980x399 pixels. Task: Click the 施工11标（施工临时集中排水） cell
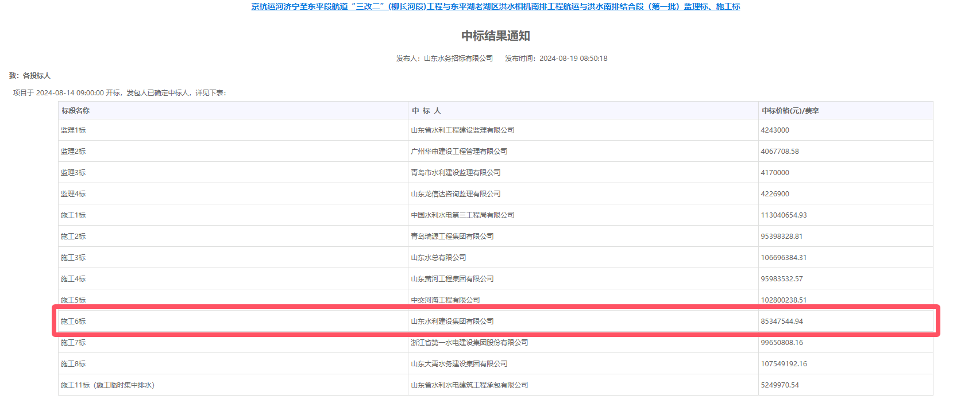pos(108,385)
